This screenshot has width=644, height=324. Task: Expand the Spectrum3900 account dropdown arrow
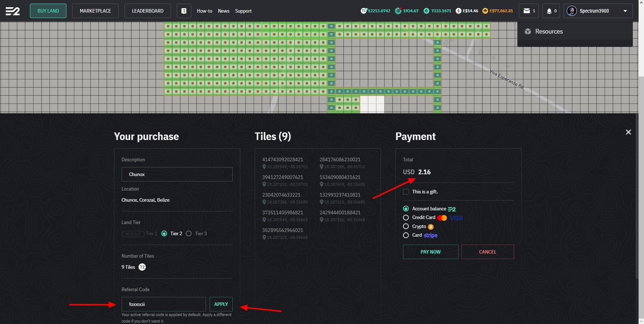pos(625,11)
